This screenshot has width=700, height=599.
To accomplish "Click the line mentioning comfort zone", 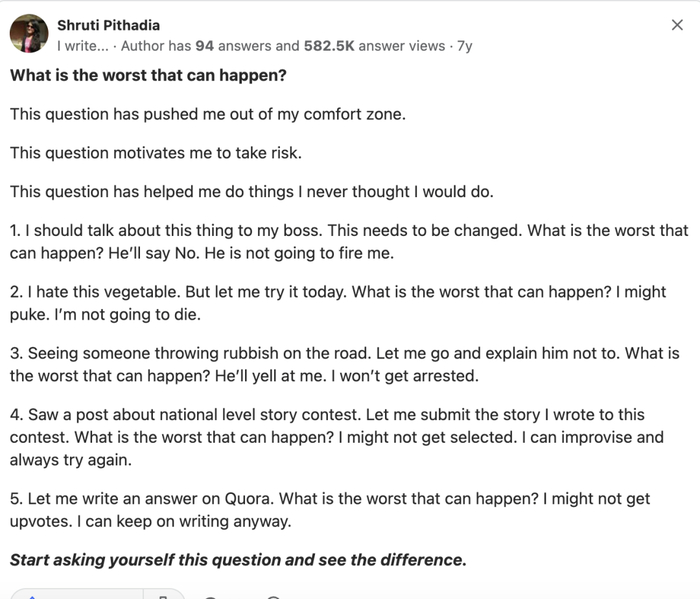I will click(208, 114).
